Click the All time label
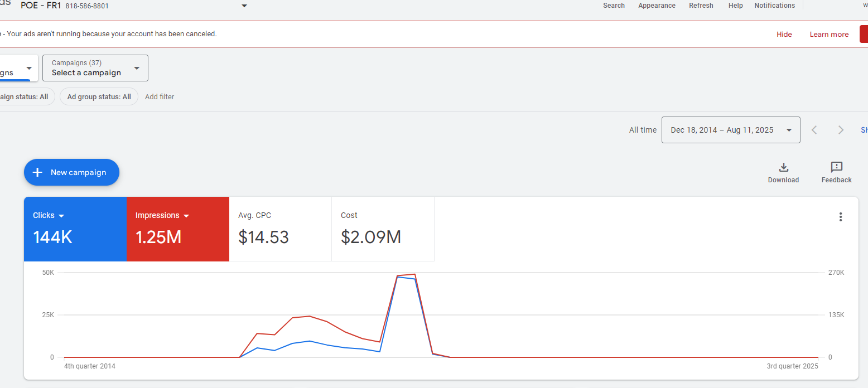868x388 pixels. [x=643, y=130]
